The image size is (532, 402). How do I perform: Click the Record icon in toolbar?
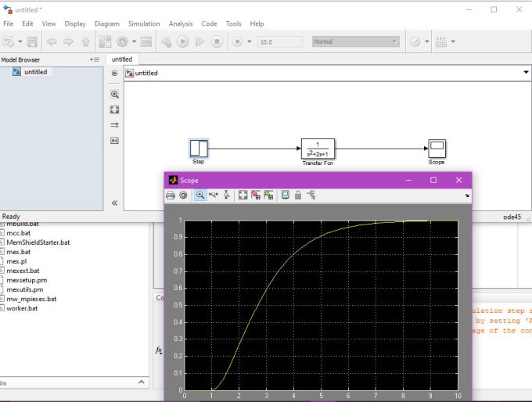click(x=237, y=41)
